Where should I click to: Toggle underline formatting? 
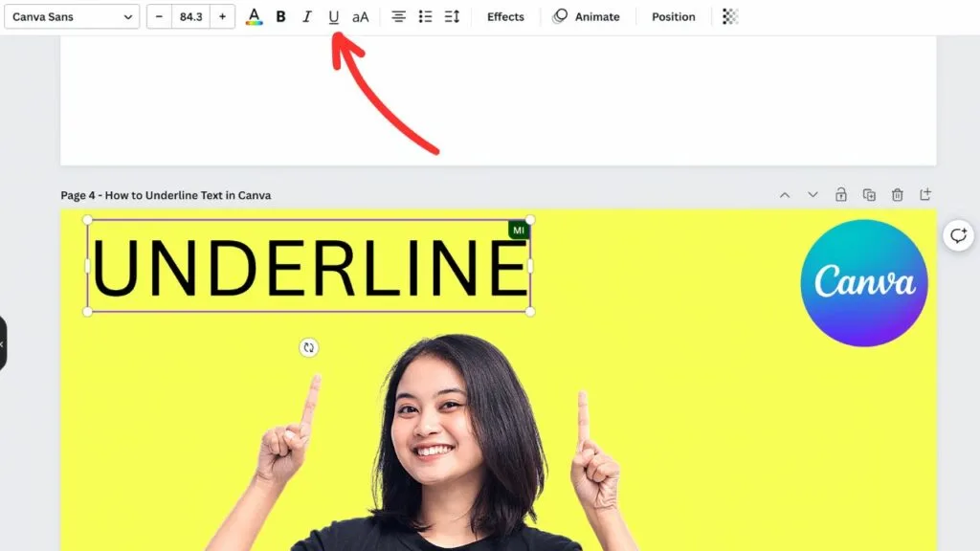click(x=334, y=17)
